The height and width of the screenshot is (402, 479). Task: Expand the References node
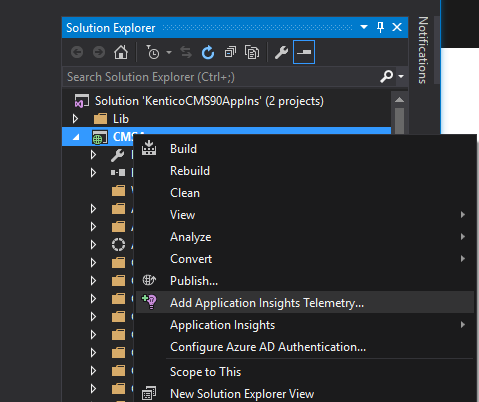click(x=93, y=173)
